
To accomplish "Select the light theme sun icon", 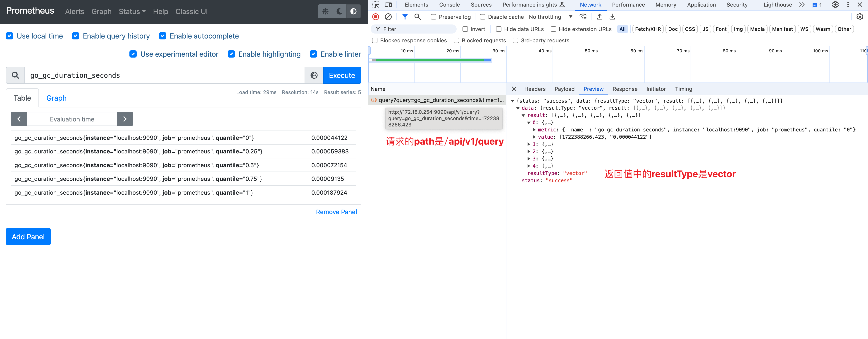I will click(325, 12).
